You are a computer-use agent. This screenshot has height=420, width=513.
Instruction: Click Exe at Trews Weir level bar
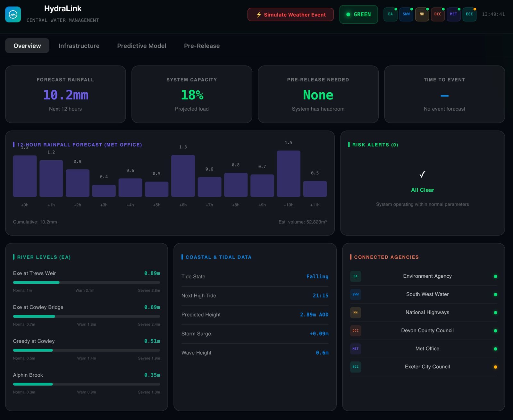click(87, 282)
